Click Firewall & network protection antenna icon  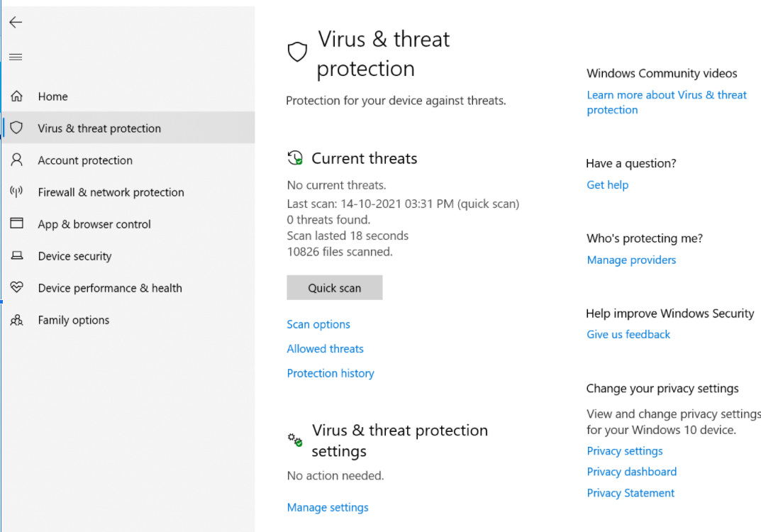point(16,192)
